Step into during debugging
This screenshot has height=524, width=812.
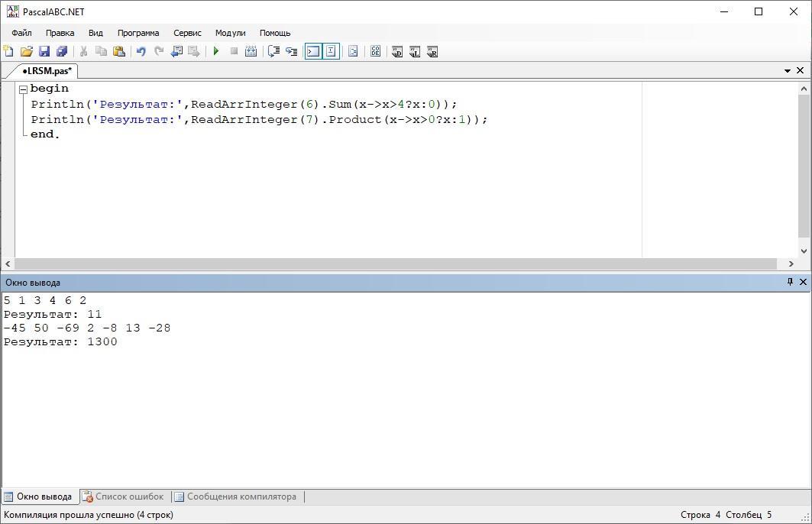pyautogui.click(x=292, y=51)
